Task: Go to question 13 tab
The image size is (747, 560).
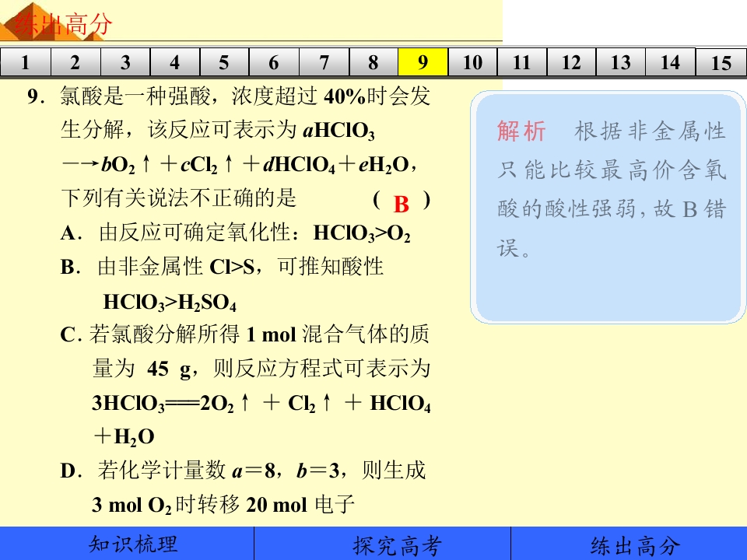Action: 621,62
